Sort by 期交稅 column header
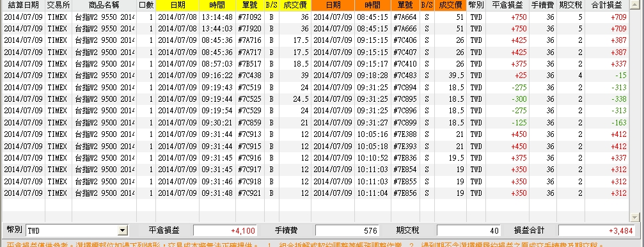The height and width of the screenshot is (247, 644). [x=570, y=5]
